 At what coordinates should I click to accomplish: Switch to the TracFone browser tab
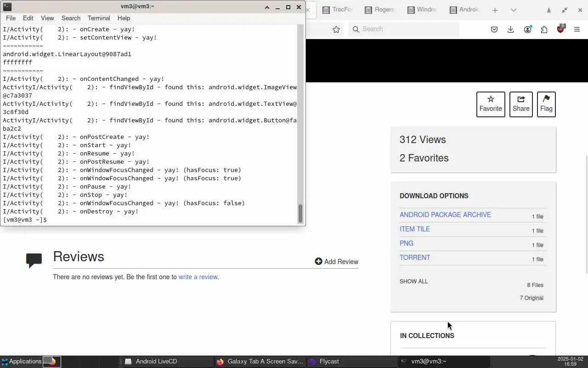338,10
